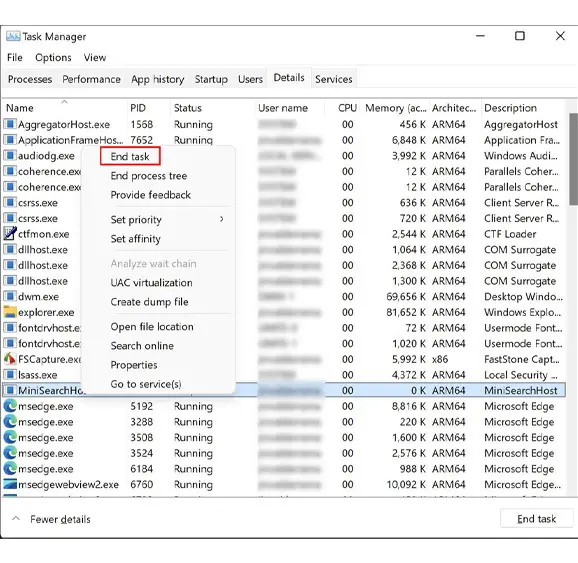578x563 pixels.
Task: Switch to the Services tab
Action: tap(334, 79)
